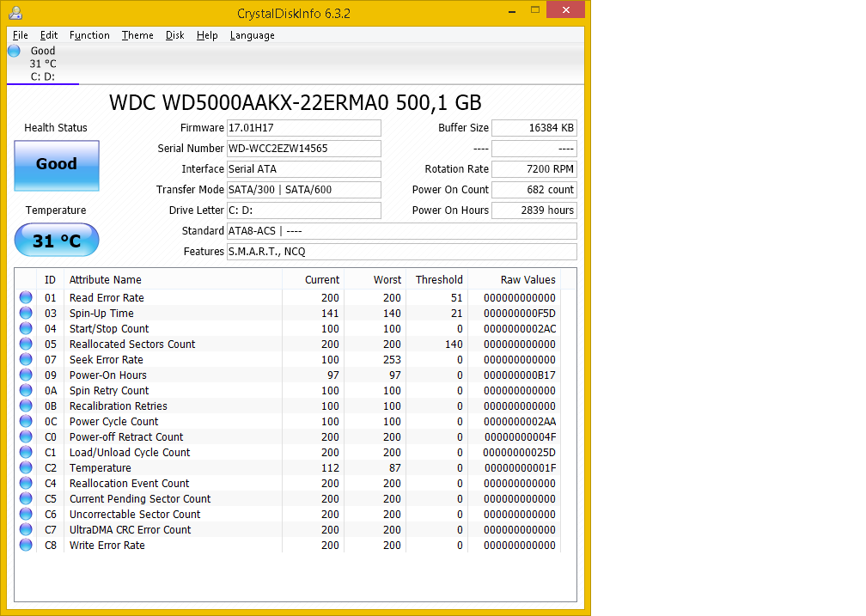Select the Load/Unload Cycle Count attribute name

[x=129, y=453]
